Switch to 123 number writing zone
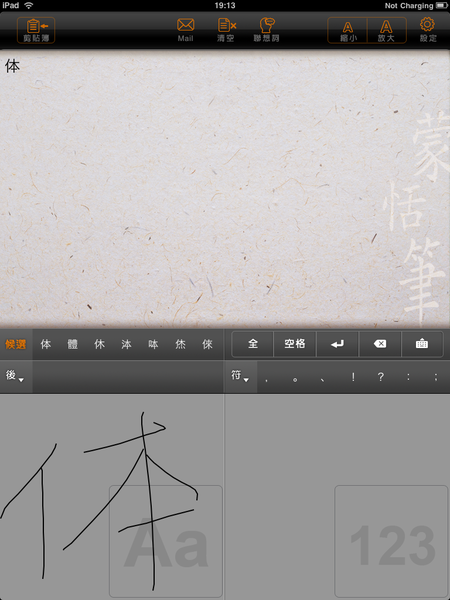Image resolution: width=450 pixels, height=600 pixels. point(391,541)
